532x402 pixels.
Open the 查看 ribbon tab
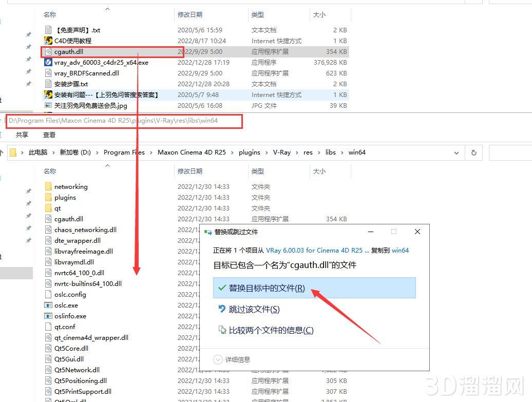49,135
